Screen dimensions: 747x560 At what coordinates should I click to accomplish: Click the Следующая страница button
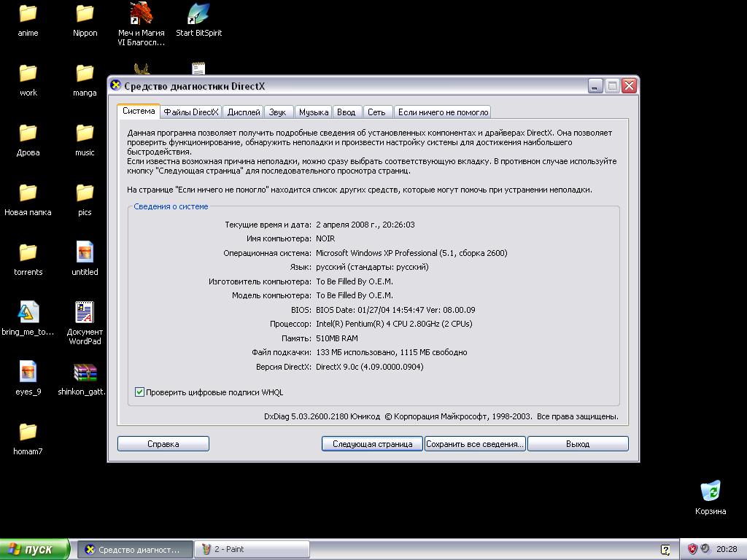tap(372, 443)
